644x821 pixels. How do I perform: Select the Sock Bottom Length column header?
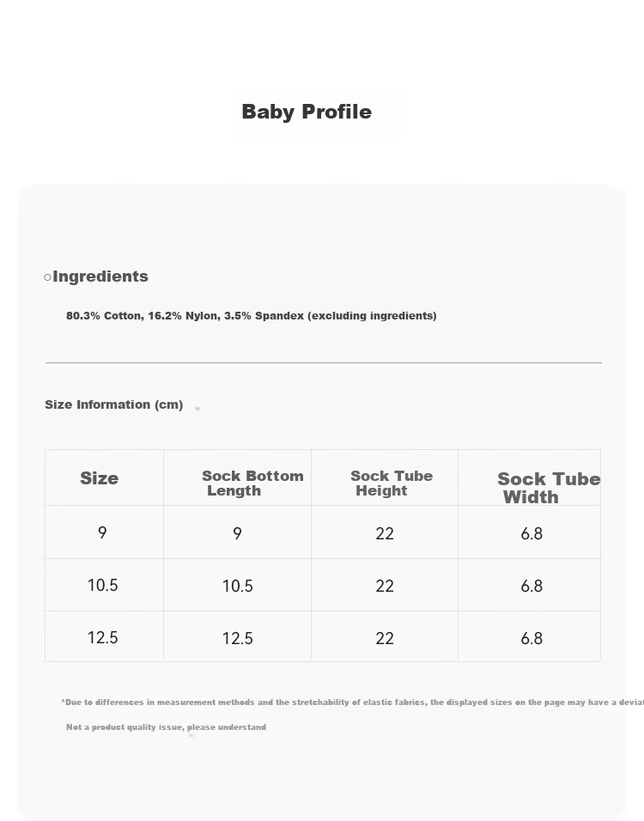[x=252, y=483]
